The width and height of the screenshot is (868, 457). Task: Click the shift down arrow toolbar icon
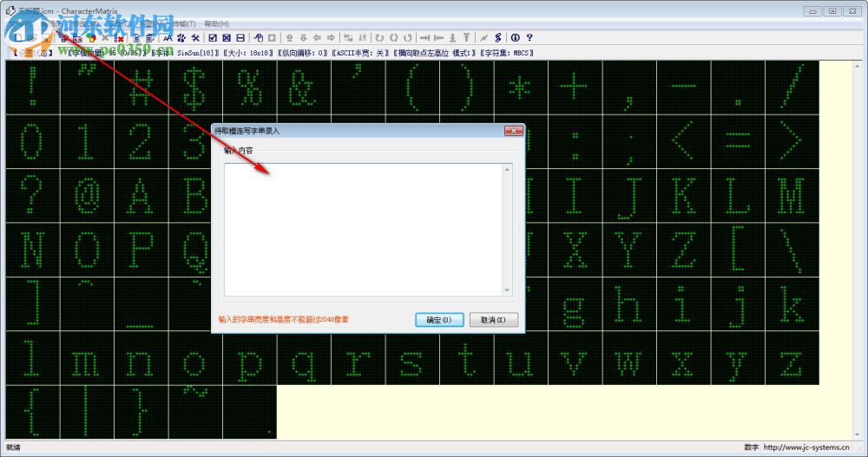pos(303,37)
